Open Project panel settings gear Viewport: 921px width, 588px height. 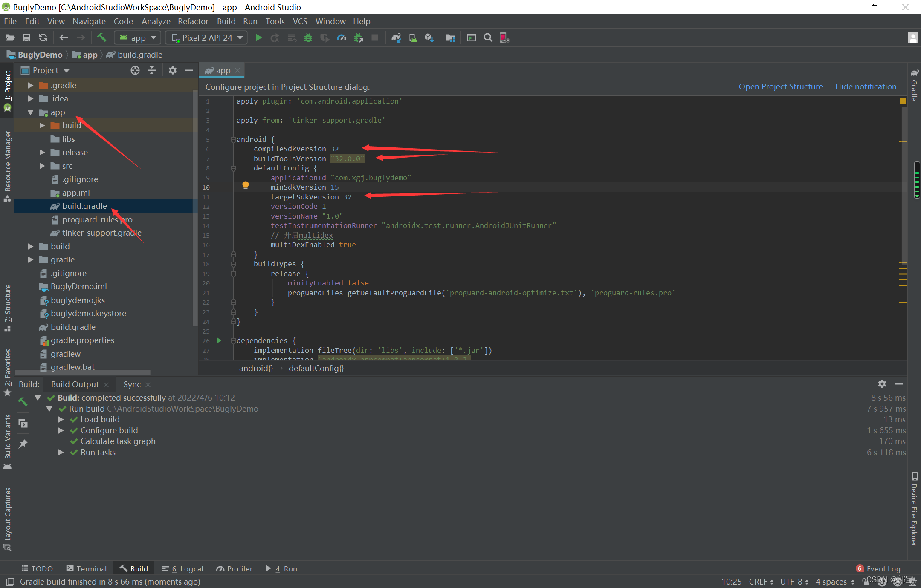[173, 70]
